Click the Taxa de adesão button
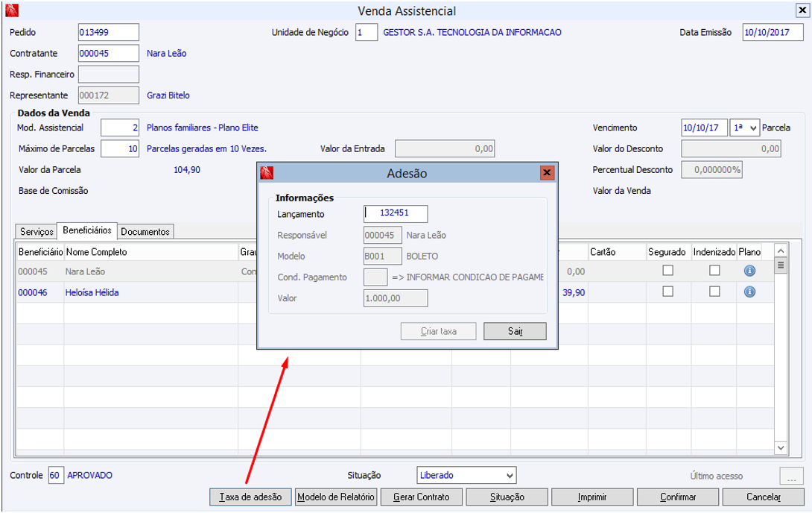812x513 pixels. [x=250, y=497]
